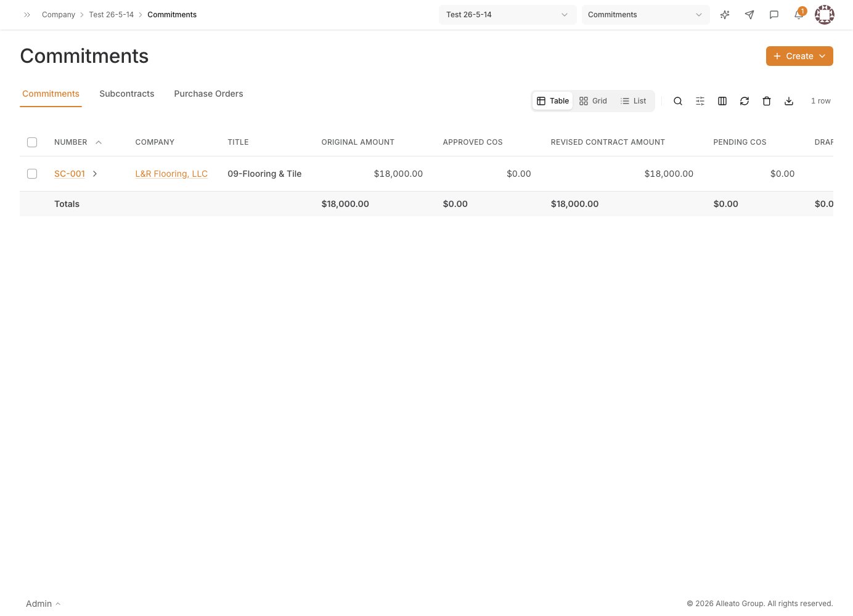Open the SC-001 commitment link

(x=70, y=174)
